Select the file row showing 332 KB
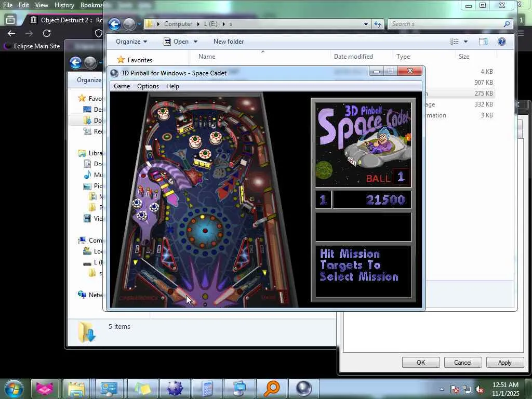532x399 pixels. [460, 104]
